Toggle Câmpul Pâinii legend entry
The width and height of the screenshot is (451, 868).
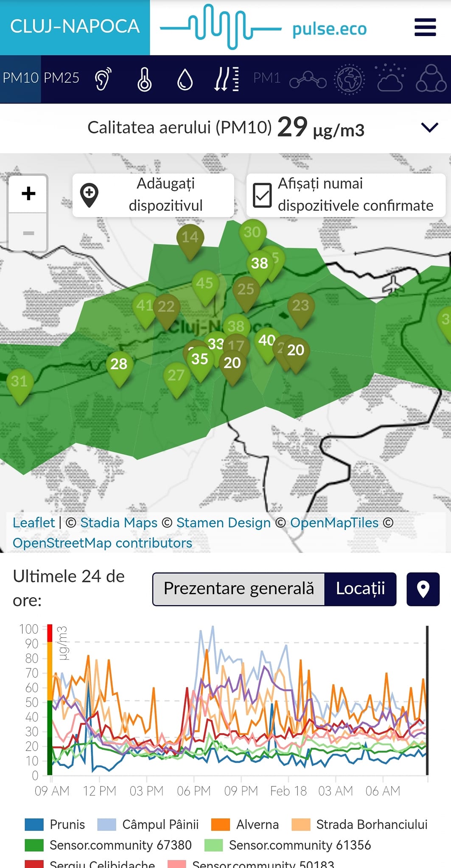coord(148,824)
